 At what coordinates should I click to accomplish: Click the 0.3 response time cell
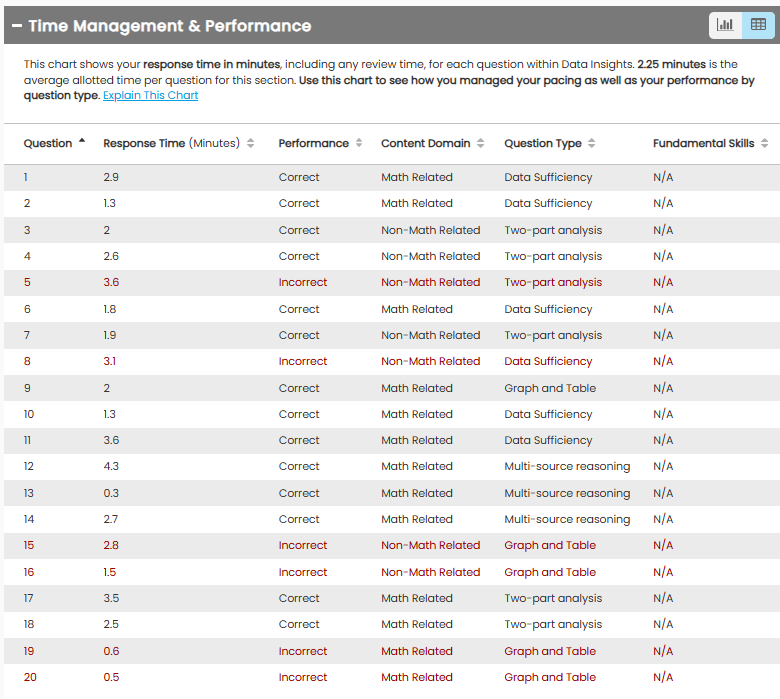(x=111, y=493)
